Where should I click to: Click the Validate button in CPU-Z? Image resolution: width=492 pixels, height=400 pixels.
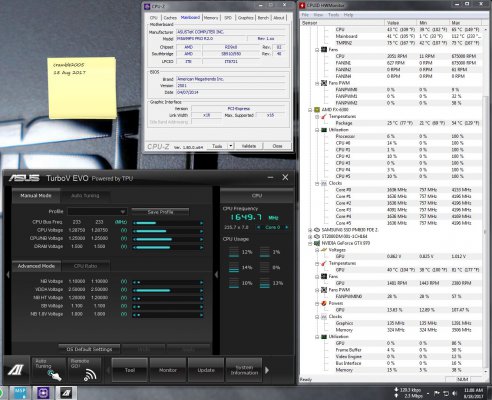(x=249, y=146)
